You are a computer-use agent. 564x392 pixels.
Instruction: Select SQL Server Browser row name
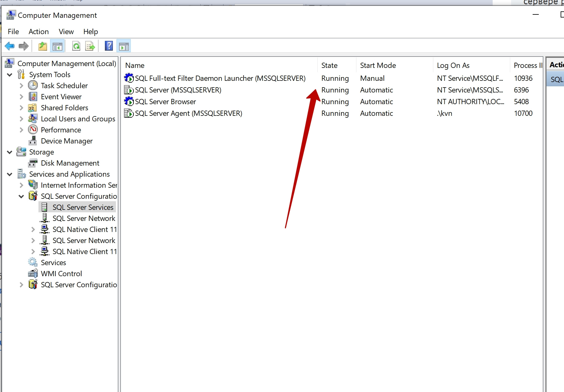coord(165,102)
